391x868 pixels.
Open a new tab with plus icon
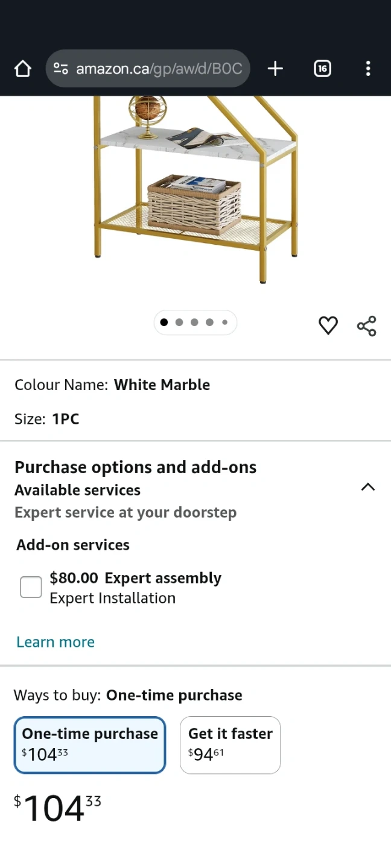tap(275, 69)
